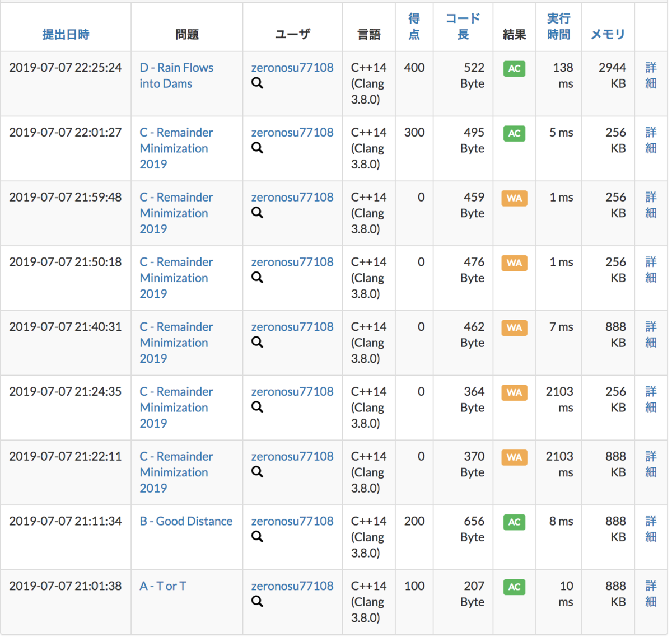The width and height of the screenshot is (672, 637).
Task: Click the green AC badge for D - Rain Flows into Dams
Action: [514, 68]
